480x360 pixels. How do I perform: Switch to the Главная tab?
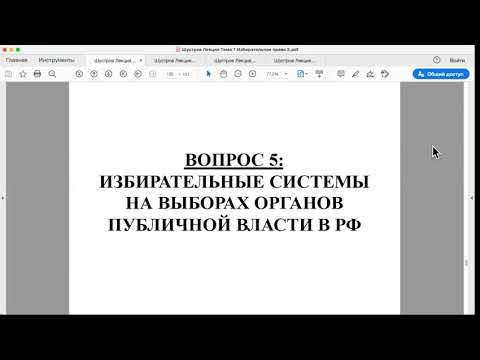click(x=16, y=60)
